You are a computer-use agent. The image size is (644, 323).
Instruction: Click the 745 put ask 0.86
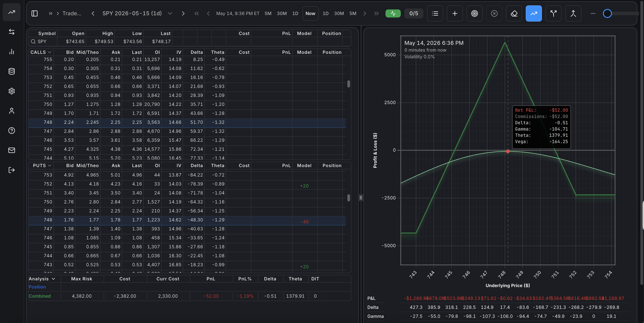(x=115, y=247)
